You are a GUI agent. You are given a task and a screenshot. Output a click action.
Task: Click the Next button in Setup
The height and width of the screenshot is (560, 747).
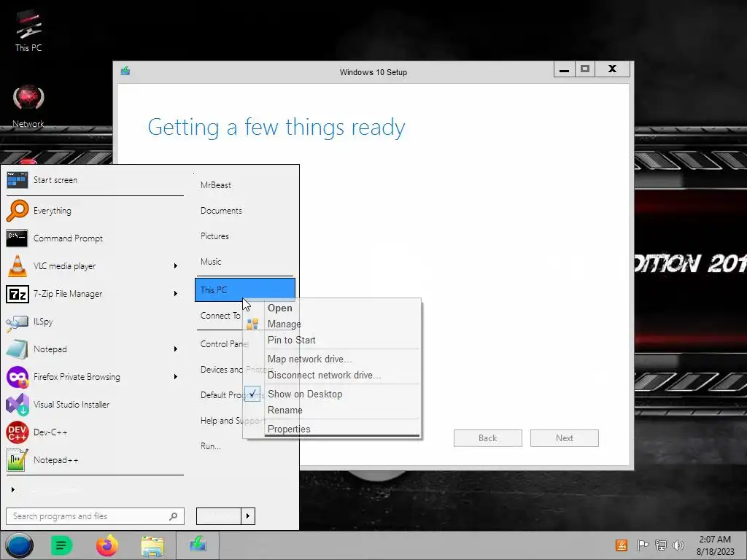[565, 438]
